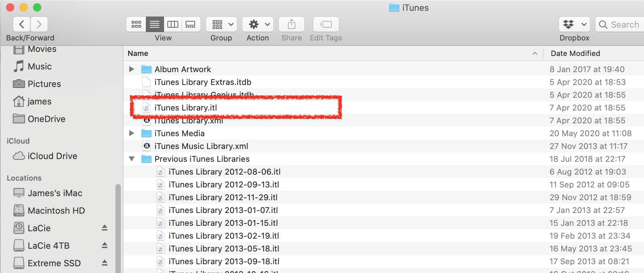644x273 pixels.
Task: Switch to column view
Action: (173, 24)
